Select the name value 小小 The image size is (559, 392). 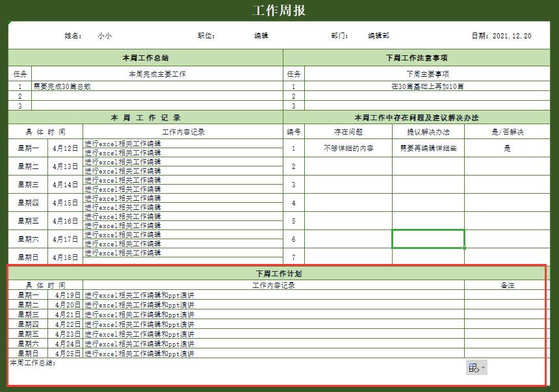tap(105, 36)
